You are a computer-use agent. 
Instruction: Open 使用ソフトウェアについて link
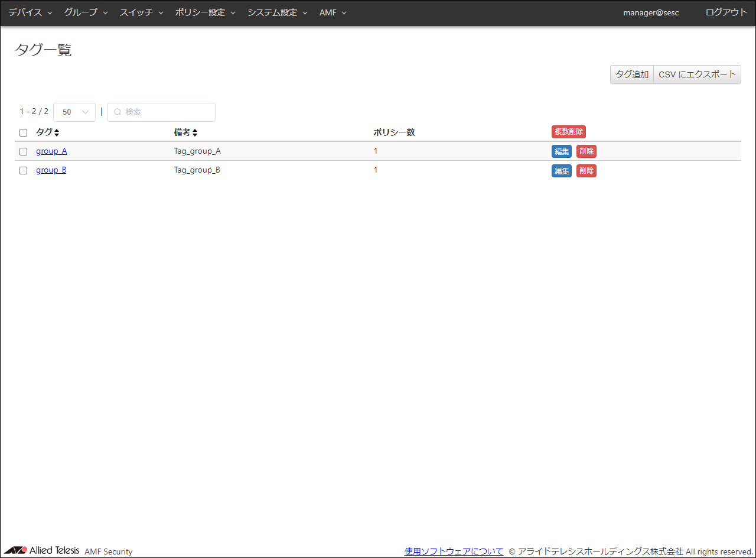coord(454,551)
